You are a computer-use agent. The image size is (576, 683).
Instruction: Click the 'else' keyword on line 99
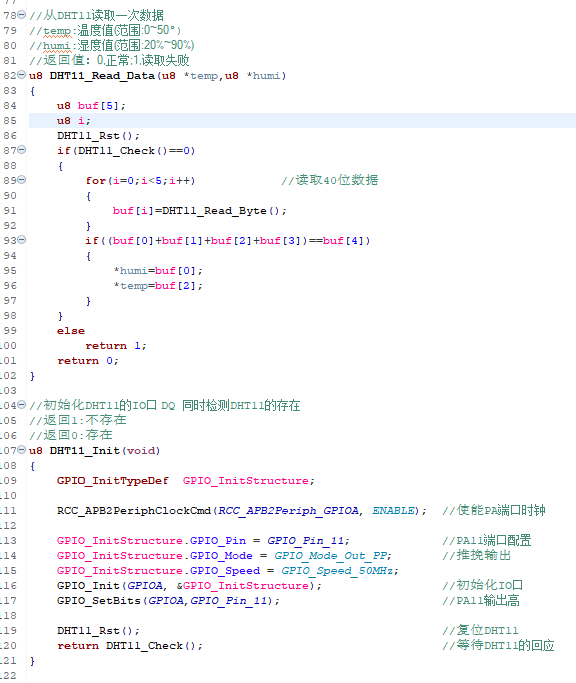click(x=71, y=331)
